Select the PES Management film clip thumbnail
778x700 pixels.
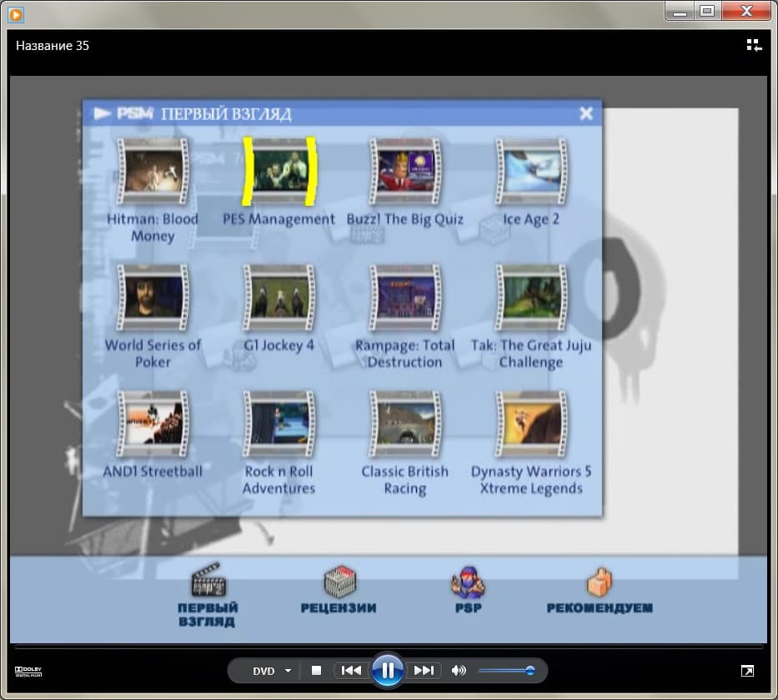(x=279, y=172)
